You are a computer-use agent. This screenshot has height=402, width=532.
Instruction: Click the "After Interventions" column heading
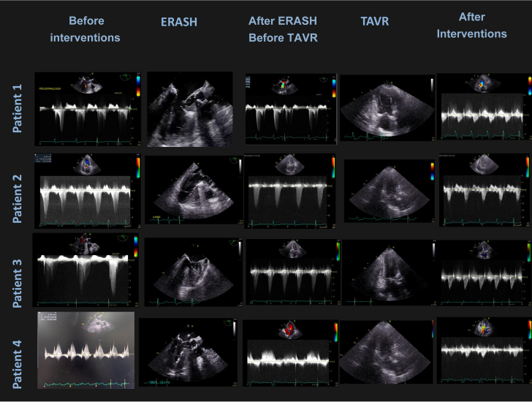(x=471, y=26)
